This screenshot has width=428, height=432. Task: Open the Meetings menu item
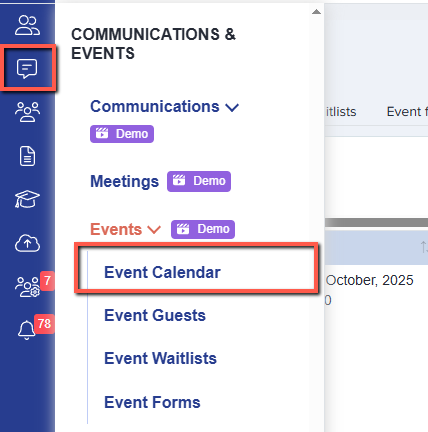click(x=125, y=182)
